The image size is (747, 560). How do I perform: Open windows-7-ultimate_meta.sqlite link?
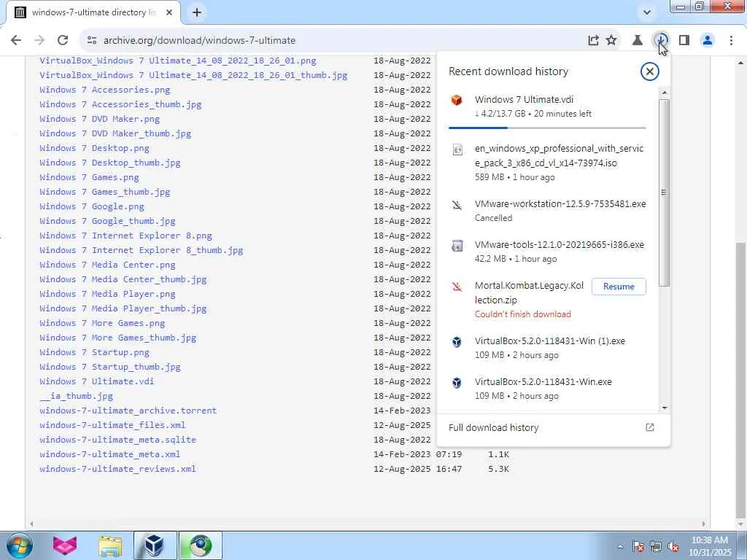(x=117, y=440)
